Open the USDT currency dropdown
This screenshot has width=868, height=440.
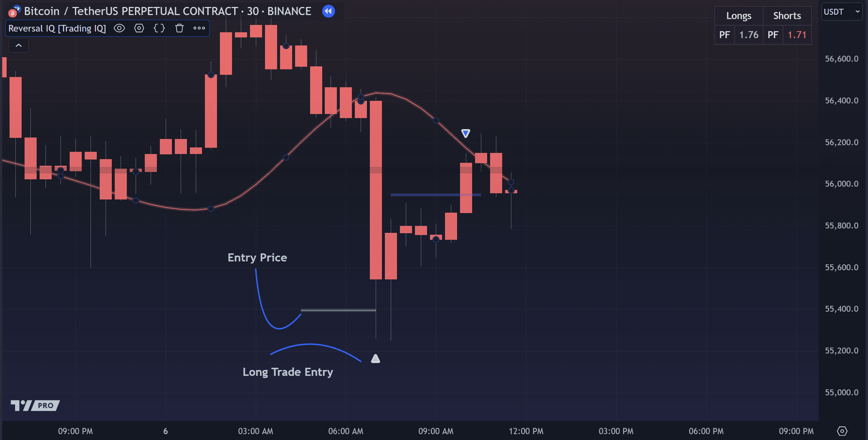tap(842, 12)
